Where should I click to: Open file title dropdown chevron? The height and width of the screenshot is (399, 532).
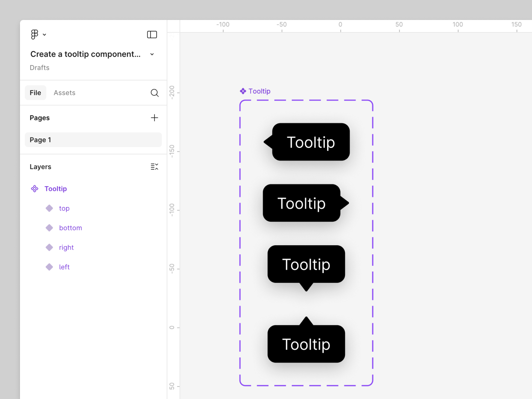152,54
